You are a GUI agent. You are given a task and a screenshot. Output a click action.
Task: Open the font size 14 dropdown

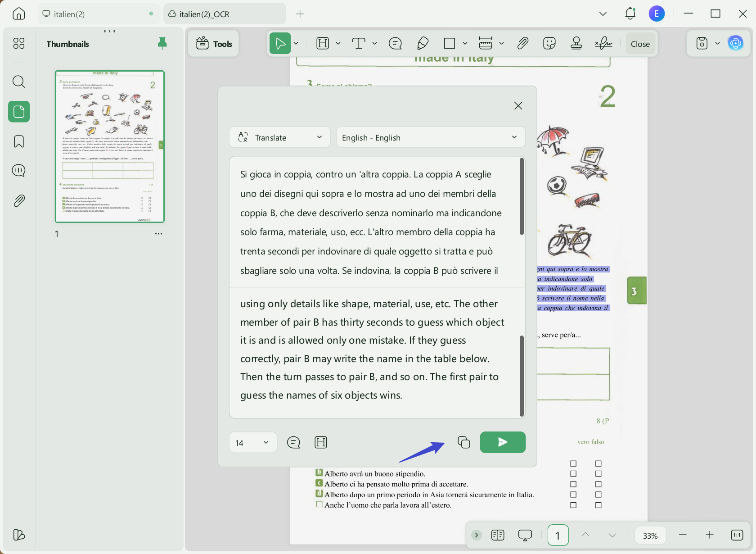click(253, 443)
